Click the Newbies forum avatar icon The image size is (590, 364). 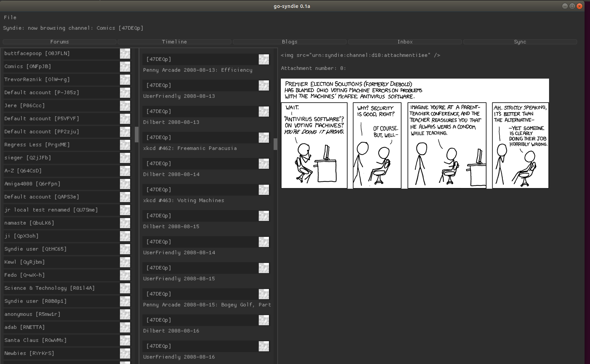coord(125,353)
